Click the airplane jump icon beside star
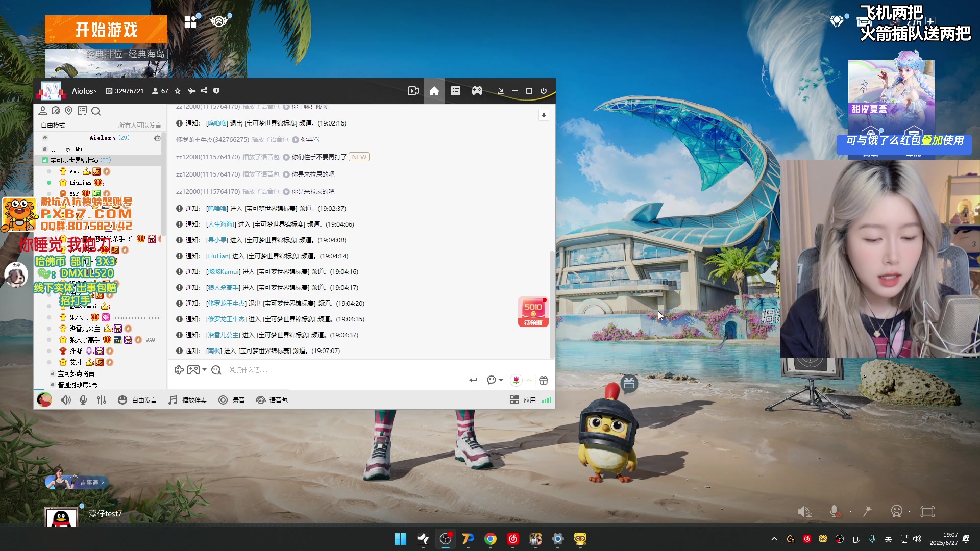This screenshot has width=980, height=551. pos(191,91)
